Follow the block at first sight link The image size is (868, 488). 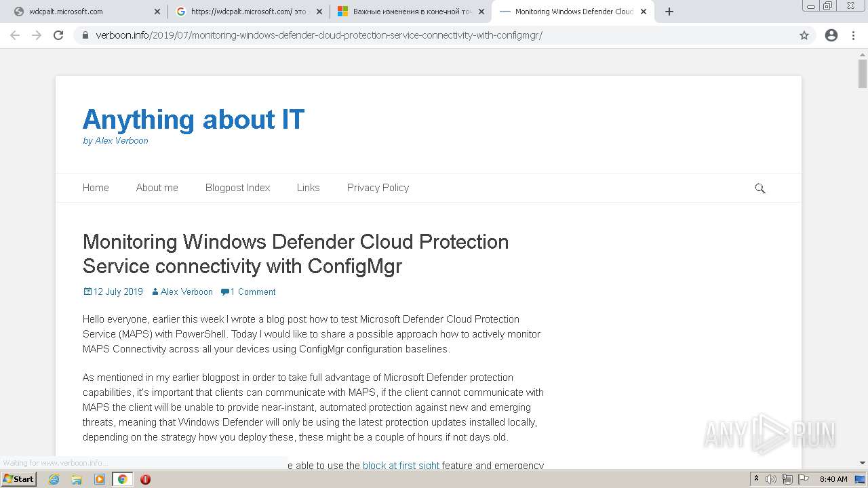401,466
